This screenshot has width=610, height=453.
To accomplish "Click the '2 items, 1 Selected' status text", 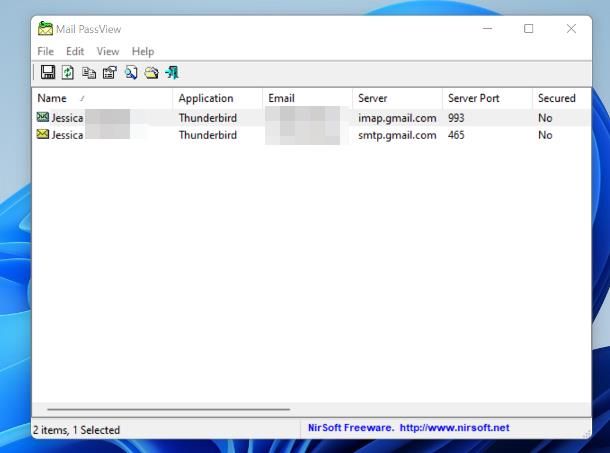I will point(77,430).
